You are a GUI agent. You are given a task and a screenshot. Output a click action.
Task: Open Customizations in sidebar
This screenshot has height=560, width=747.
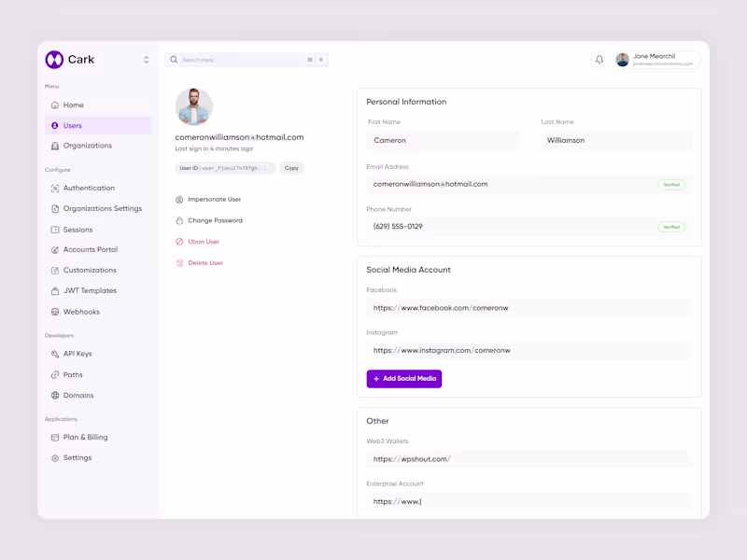pos(98,270)
